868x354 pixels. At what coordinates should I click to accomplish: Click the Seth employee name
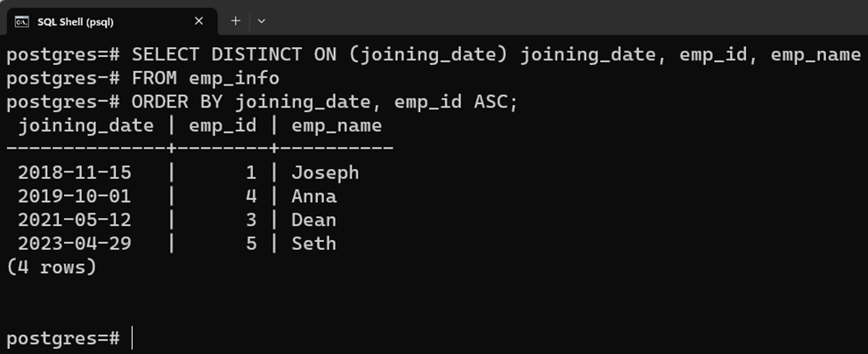pyautogui.click(x=314, y=244)
